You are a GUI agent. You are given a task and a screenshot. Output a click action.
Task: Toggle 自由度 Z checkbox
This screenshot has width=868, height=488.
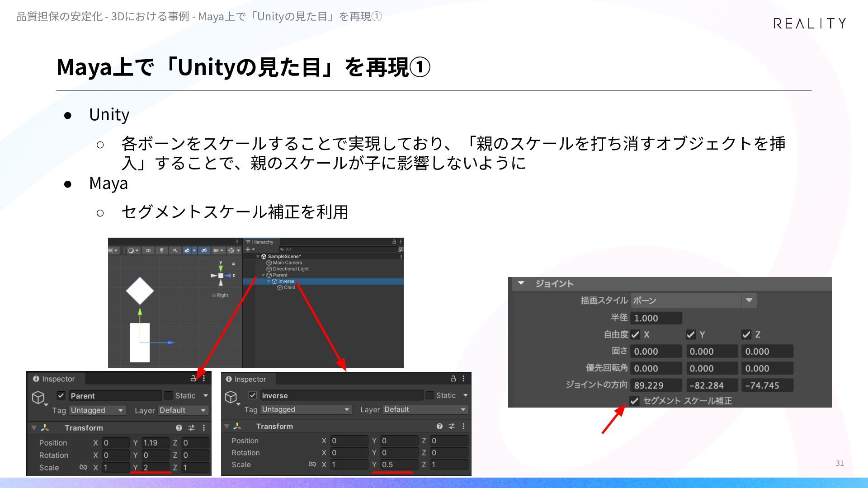(x=746, y=335)
